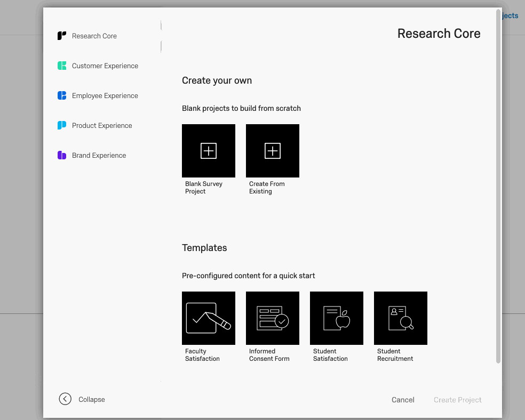This screenshot has height=420, width=525.
Task: Click the Collapse arrow circle icon
Action: click(65, 399)
